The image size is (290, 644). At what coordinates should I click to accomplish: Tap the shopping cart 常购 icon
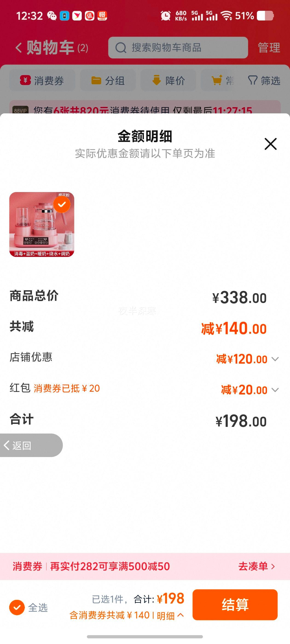(x=217, y=80)
